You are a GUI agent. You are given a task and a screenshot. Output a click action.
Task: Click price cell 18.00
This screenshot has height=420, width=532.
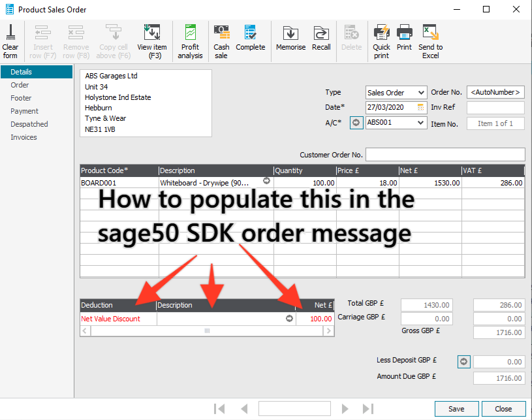(x=368, y=183)
